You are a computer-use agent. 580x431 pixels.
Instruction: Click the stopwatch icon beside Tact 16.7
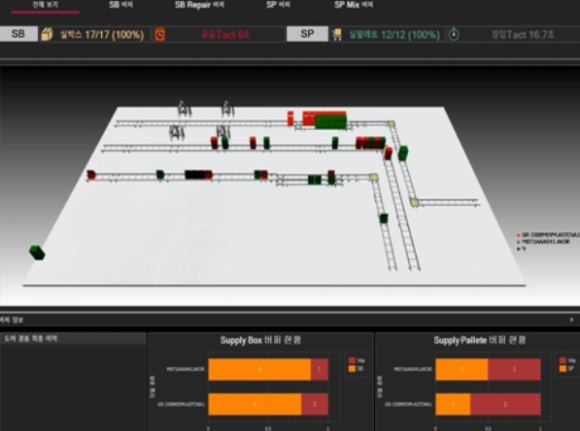pyautogui.click(x=454, y=34)
